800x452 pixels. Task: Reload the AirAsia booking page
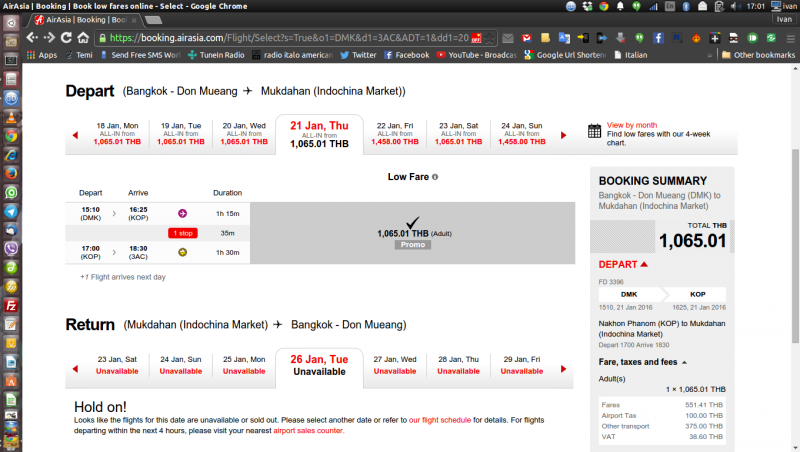[66, 38]
